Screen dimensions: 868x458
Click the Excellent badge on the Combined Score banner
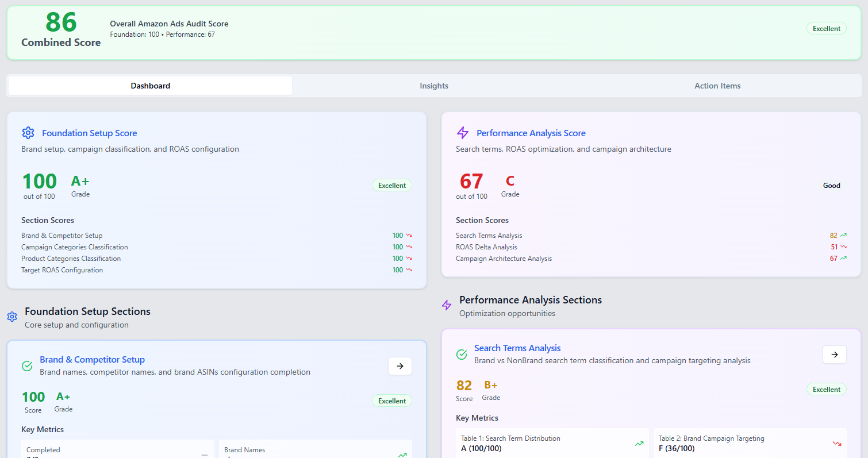point(826,28)
